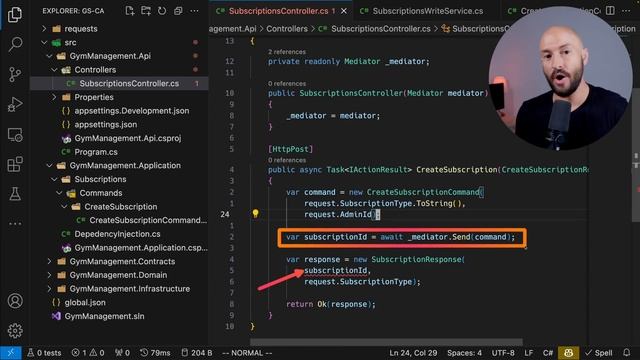
Task: Open the Testing flask view
Action: [x=15, y=194]
